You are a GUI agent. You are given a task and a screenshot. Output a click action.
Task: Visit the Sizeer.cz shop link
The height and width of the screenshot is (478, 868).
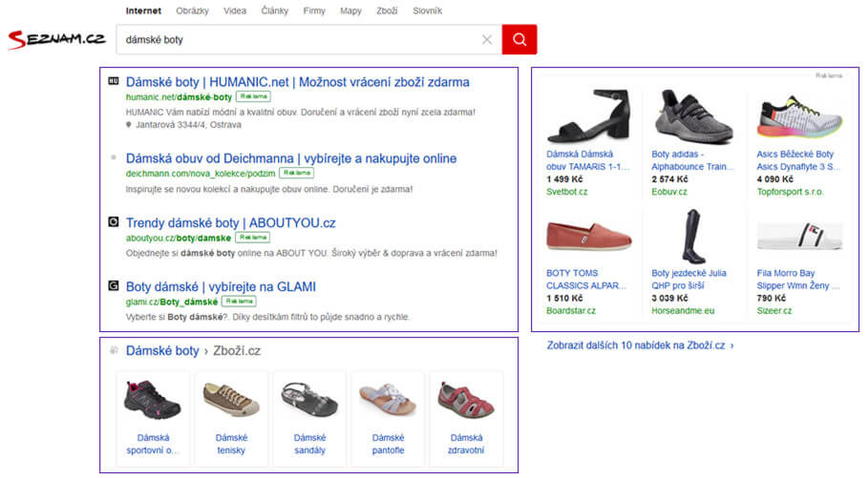pyautogui.click(x=773, y=311)
